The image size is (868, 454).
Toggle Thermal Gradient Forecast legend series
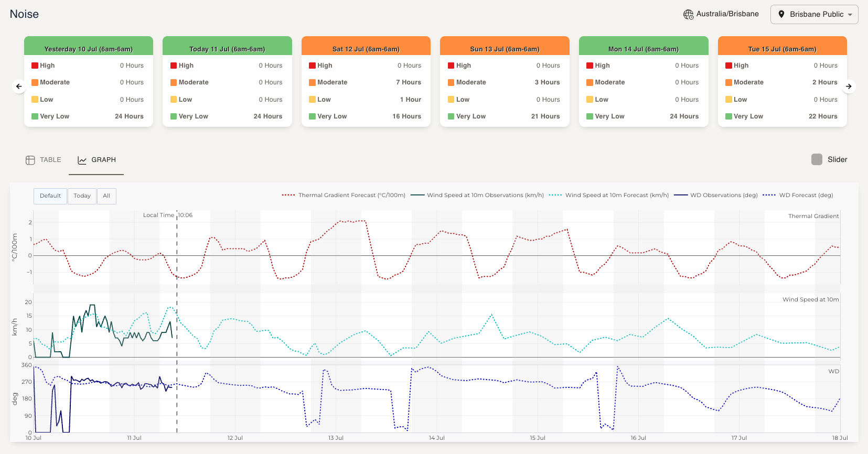pyautogui.click(x=344, y=195)
